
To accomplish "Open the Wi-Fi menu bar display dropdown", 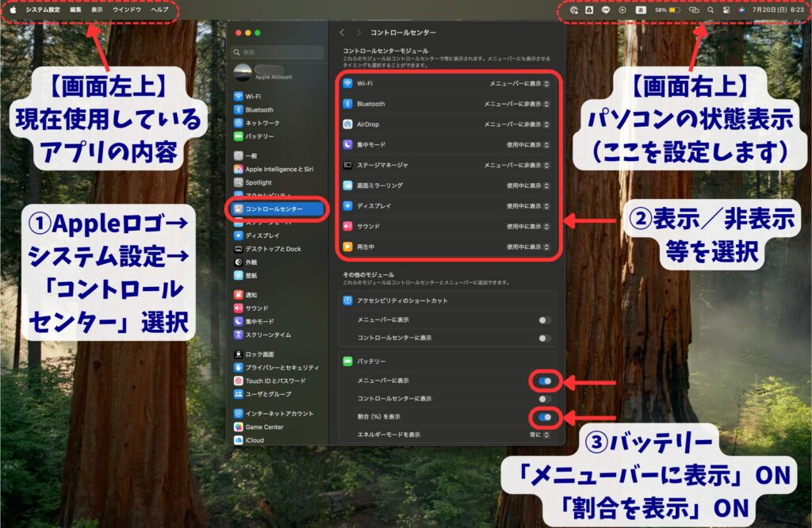I will tap(519, 83).
